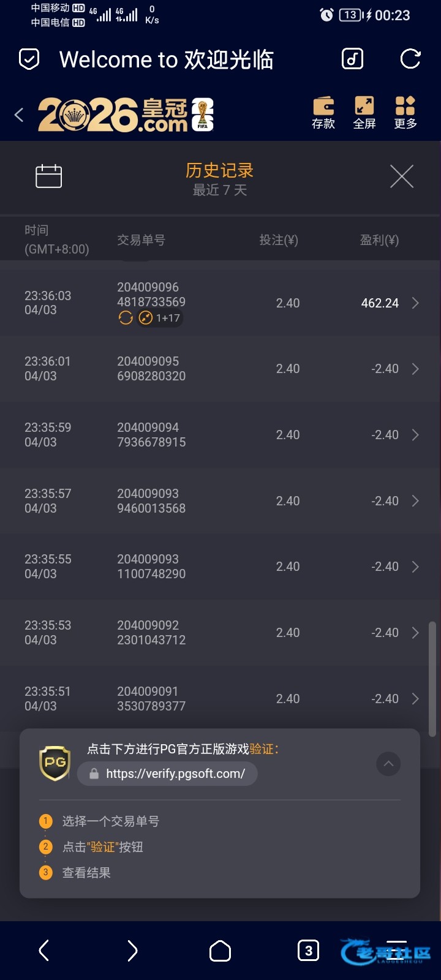Expand the 23:36:01 record details

coord(415,369)
